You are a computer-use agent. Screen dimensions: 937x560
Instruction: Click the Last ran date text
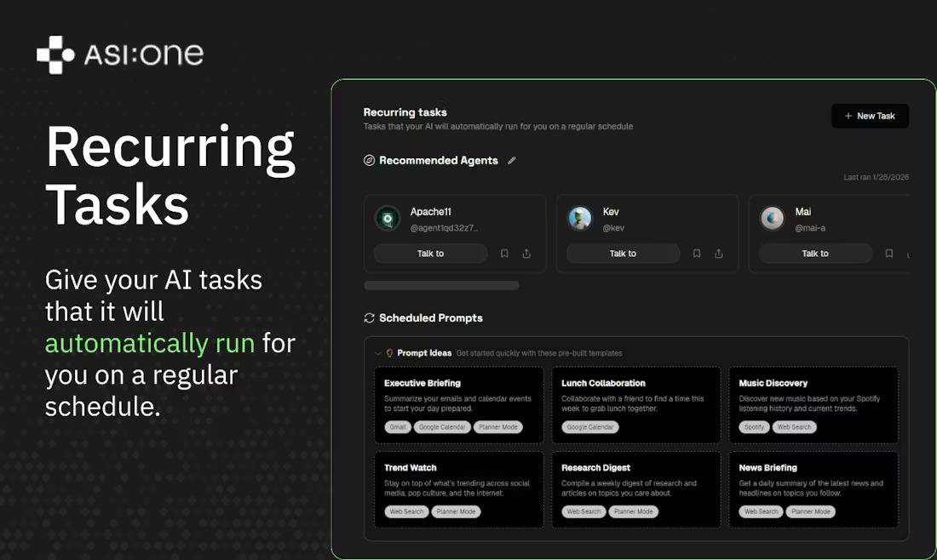pyautogui.click(x=876, y=177)
